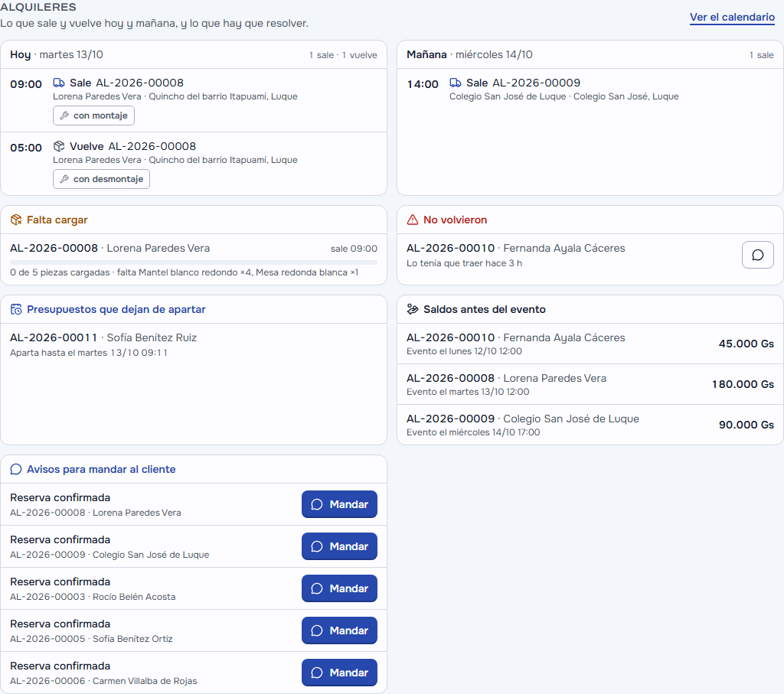This screenshot has width=784, height=694.
Task: Click the Falta cargar heading
Action: [57, 220]
